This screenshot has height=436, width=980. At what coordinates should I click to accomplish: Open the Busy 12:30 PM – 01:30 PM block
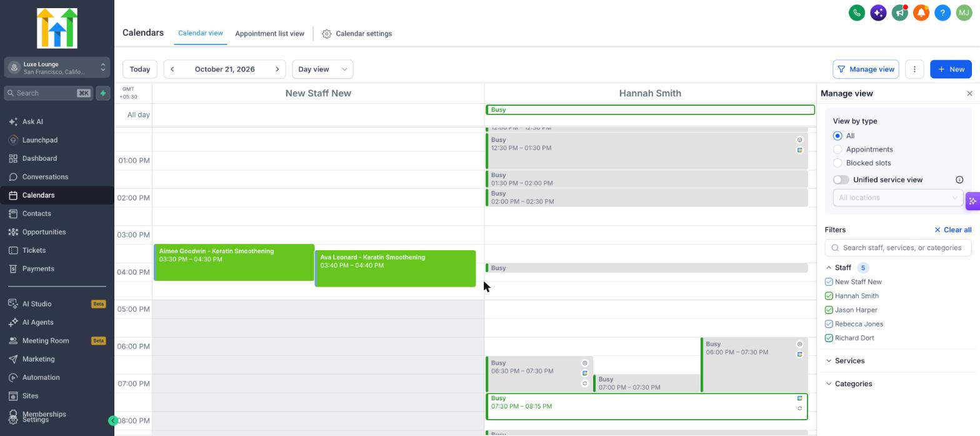click(647, 151)
